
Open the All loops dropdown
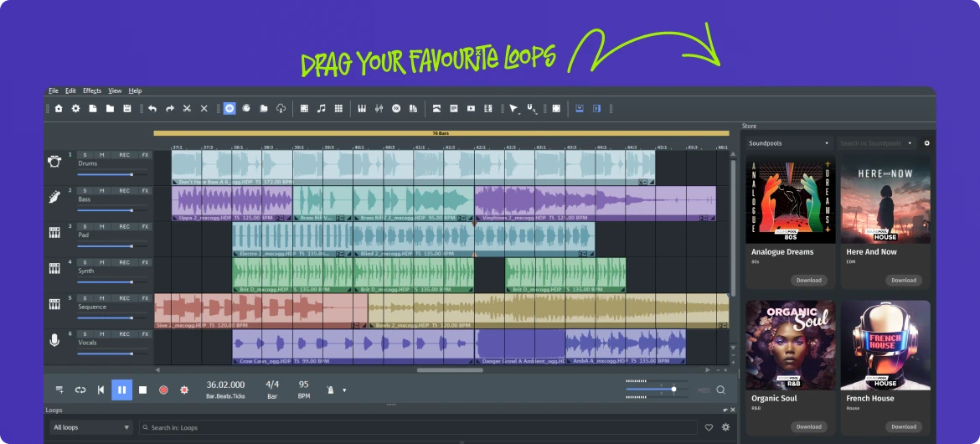(91, 427)
